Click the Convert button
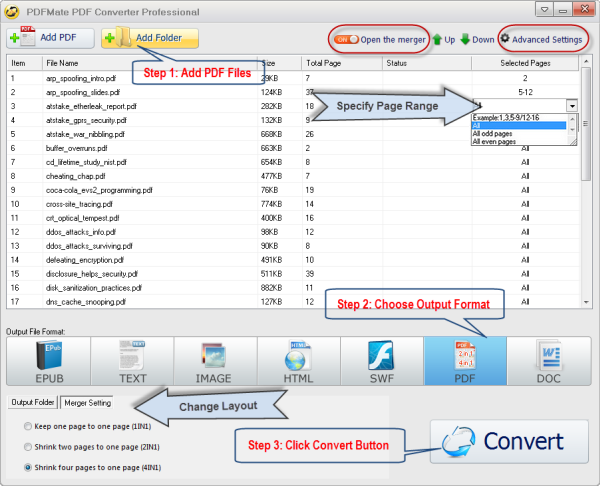 pyautogui.click(x=509, y=442)
